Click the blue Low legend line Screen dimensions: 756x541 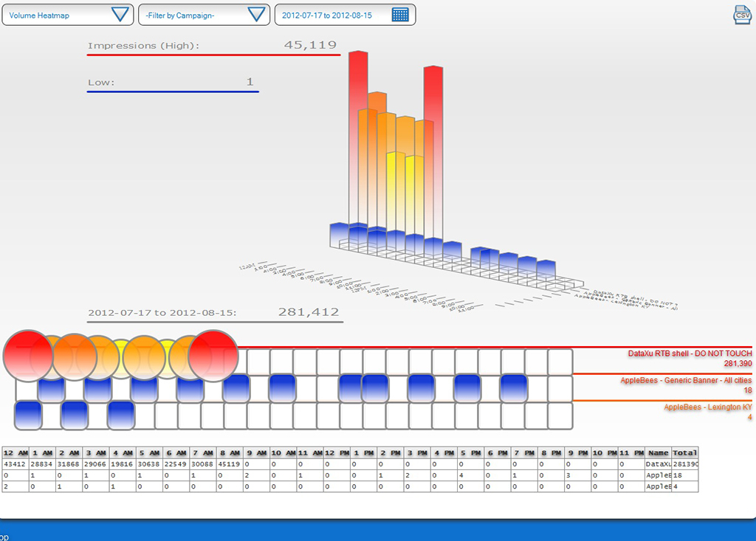[173, 92]
